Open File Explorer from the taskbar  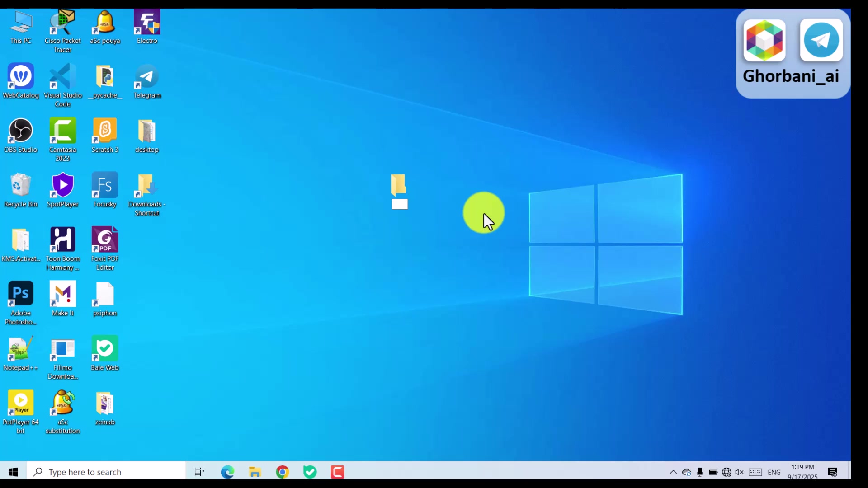coord(255,472)
